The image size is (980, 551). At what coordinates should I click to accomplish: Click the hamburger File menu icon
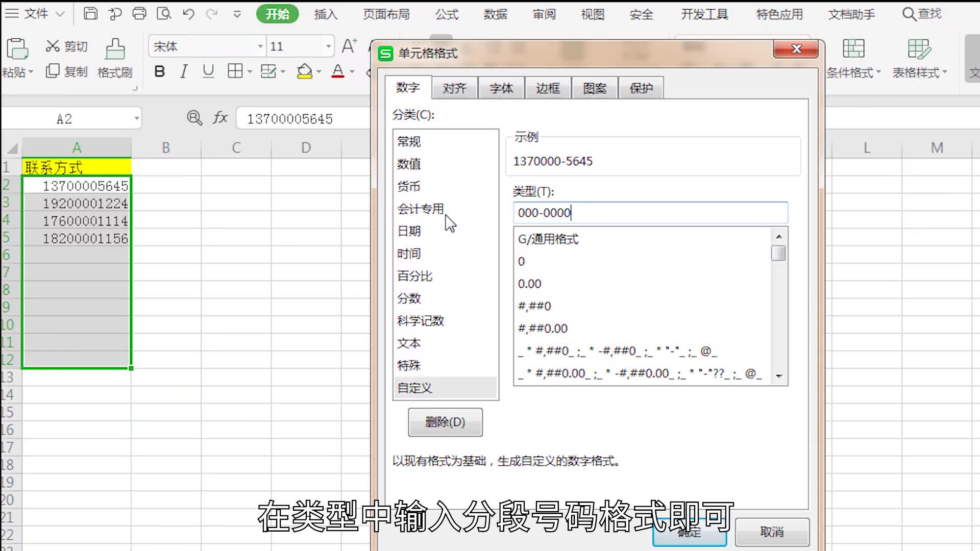click(x=11, y=13)
